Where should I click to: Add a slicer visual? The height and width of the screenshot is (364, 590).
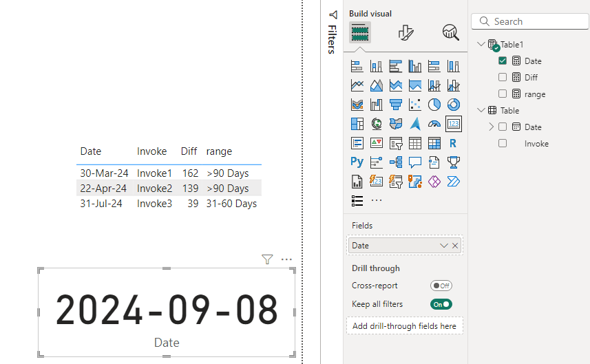click(395, 143)
